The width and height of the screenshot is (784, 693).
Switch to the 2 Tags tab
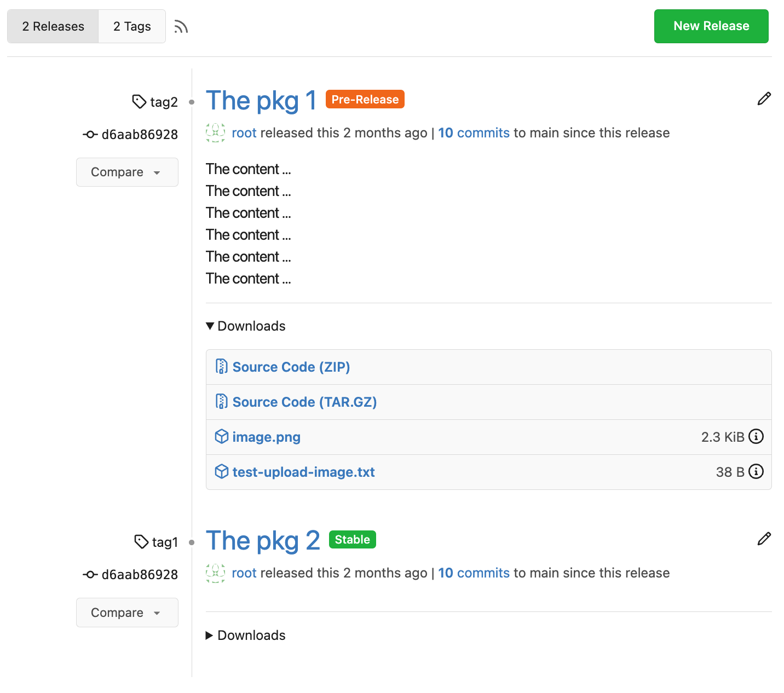coord(132,26)
